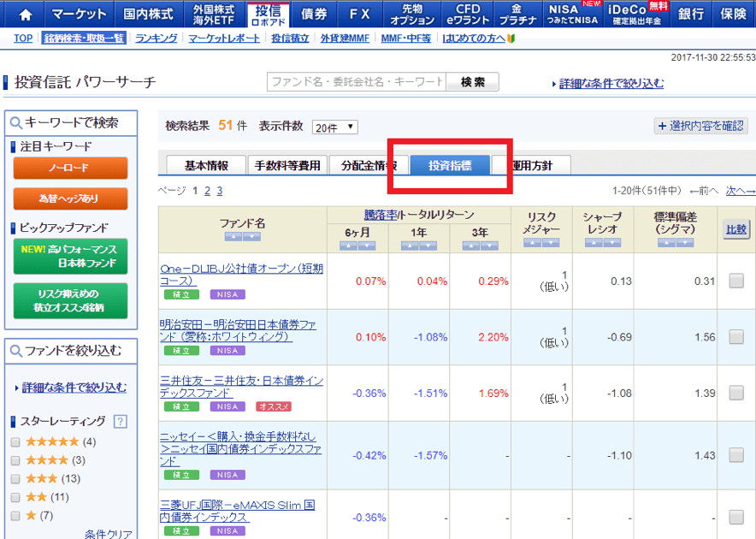This screenshot has height=539, width=756.
Task: Sort リスクメジャー column ascending
Action: click(x=531, y=243)
